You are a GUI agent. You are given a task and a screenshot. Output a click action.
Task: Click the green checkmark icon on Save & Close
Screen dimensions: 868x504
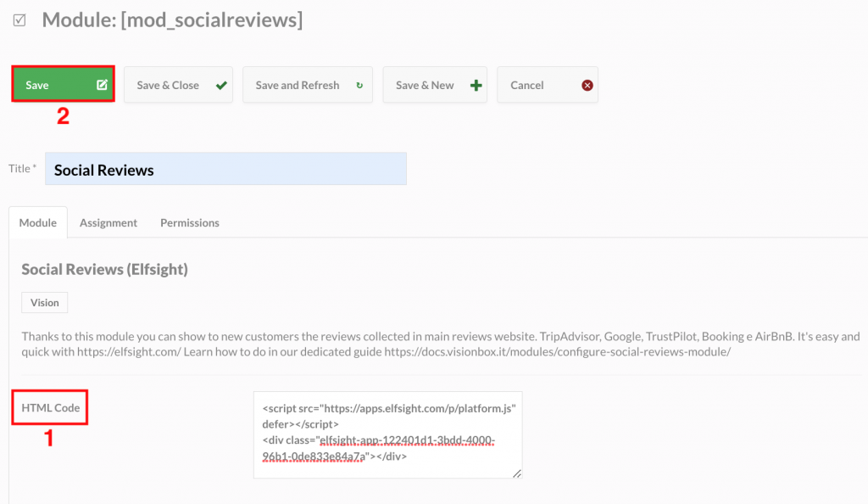221,86
